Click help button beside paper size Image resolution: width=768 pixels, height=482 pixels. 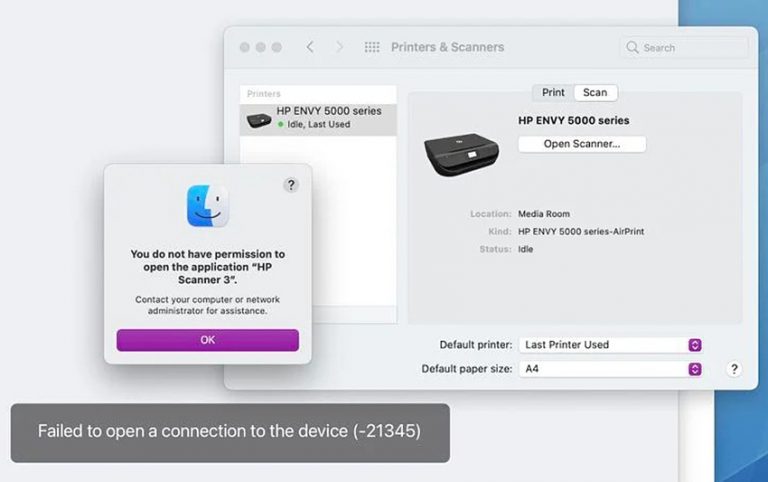point(734,369)
